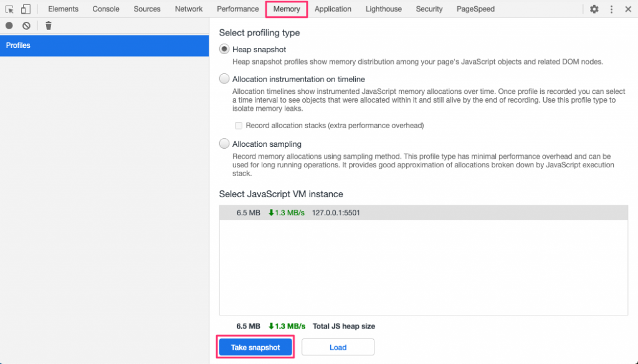Open the Application tab
Screen dimensions: 638x364
pyautogui.click(x=333, y=9)
